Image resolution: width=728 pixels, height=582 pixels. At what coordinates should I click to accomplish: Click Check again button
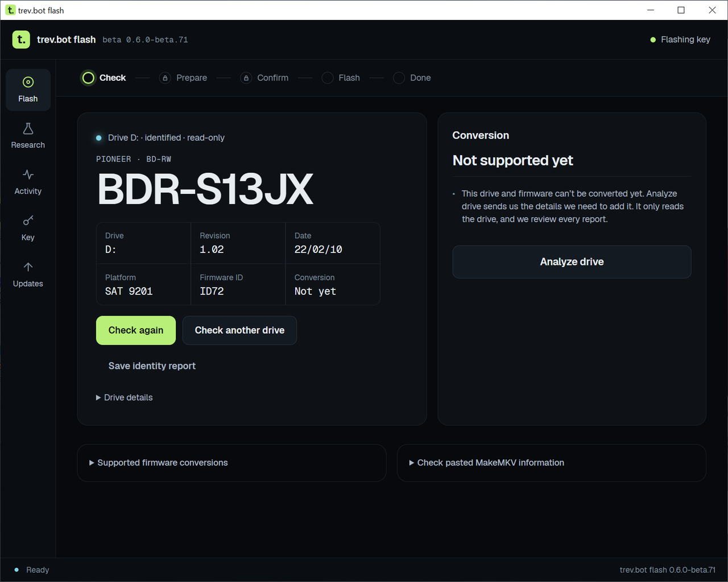click(136, 330)
